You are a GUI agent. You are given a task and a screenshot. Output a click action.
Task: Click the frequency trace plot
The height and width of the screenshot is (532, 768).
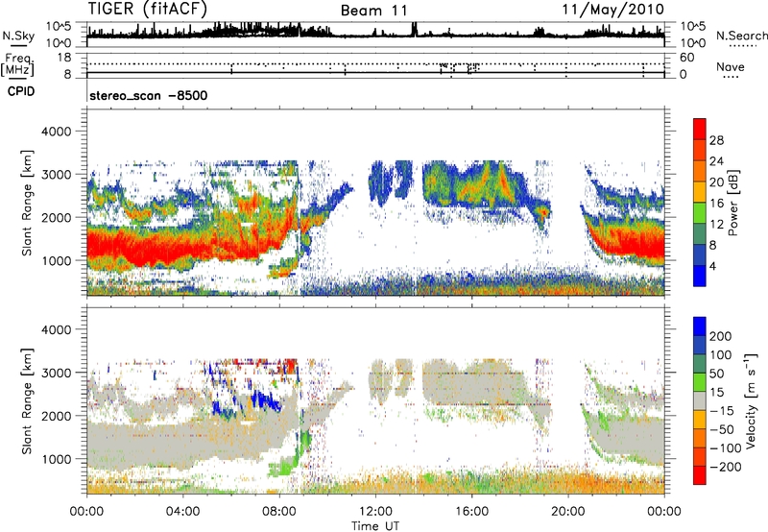(375, 65)
